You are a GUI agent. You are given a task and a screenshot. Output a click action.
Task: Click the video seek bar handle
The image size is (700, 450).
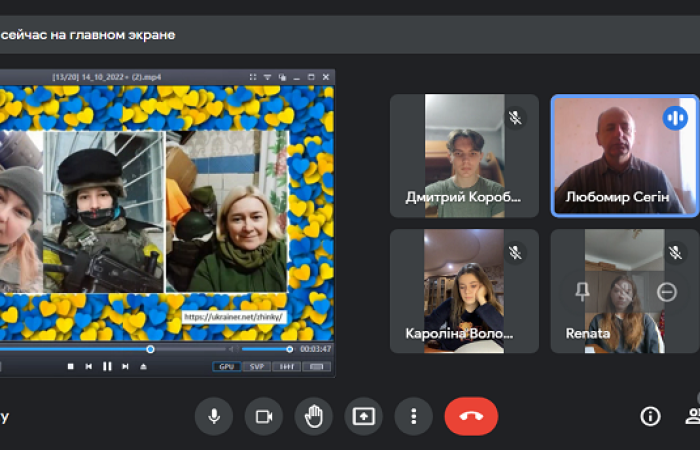point(150,349)
